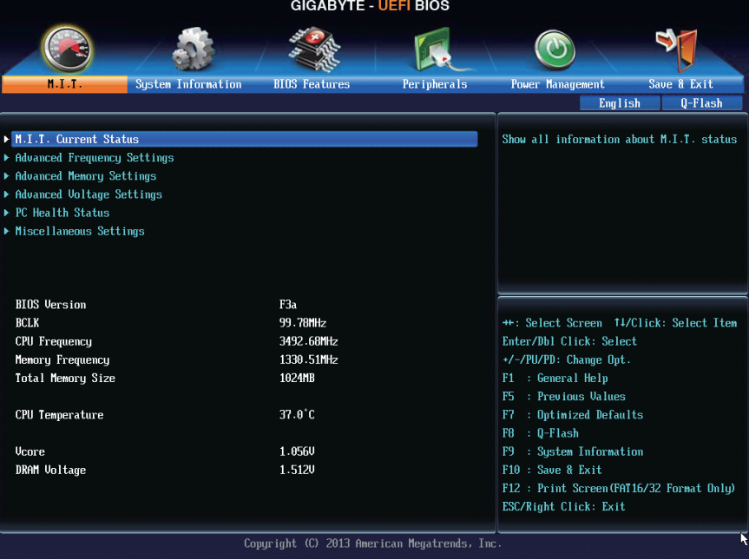The width and height of the screenshot is (749, 560).
Task: Click the F9 System Information hint line
Action: pos(573,451)
